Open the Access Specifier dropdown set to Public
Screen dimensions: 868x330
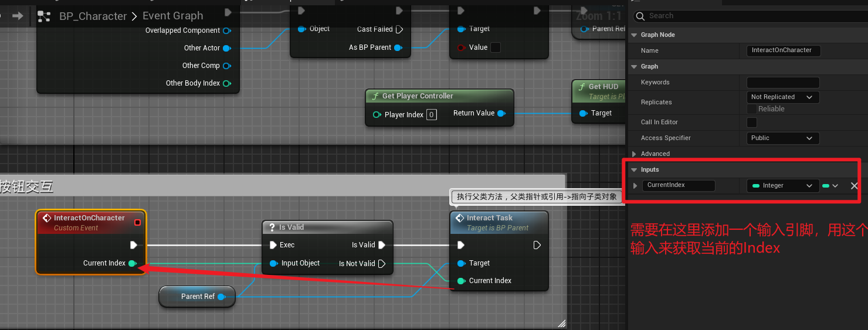[x=783, y=138]
